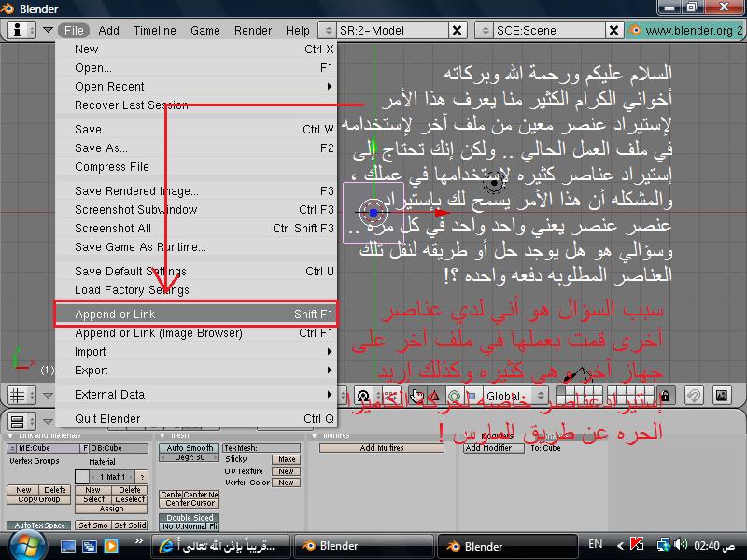Delete the SCE:Scene scene with X

click(613, 31)
